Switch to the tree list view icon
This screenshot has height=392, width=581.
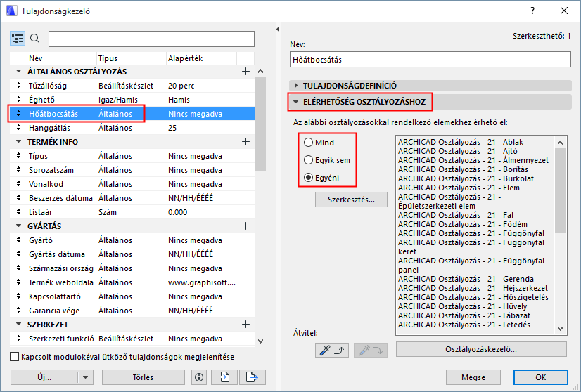18,39
